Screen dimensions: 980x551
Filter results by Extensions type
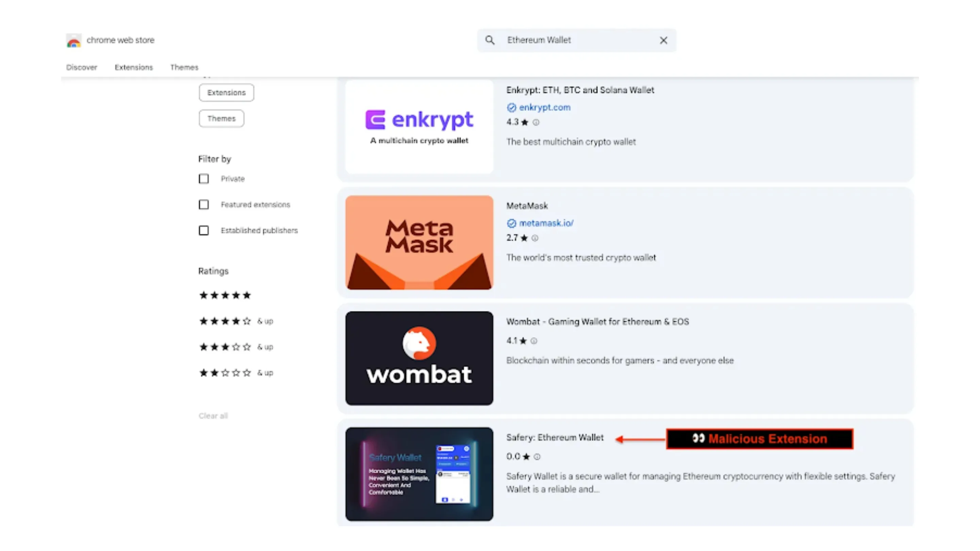(226, 92)
